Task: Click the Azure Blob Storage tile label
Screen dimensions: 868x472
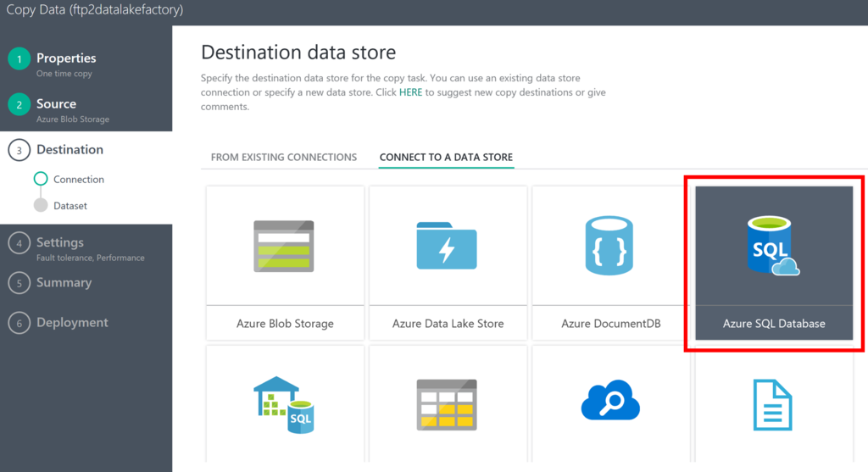Action: click(285, 324)
